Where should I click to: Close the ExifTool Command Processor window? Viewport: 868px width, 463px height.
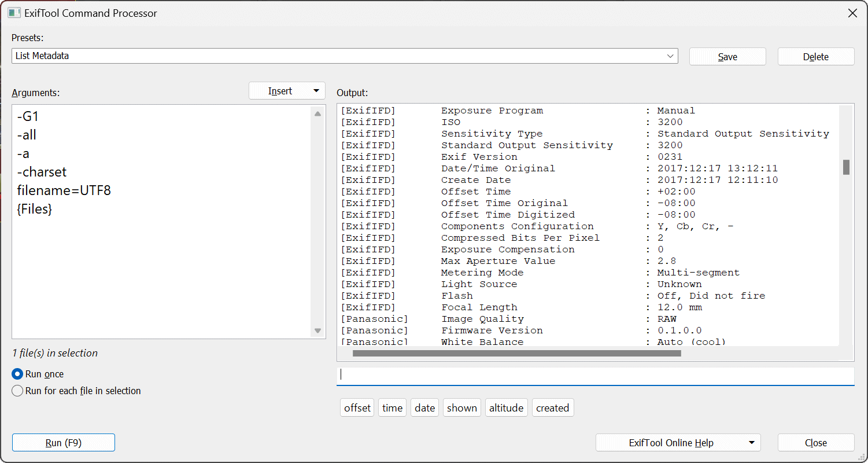[852, 13]
